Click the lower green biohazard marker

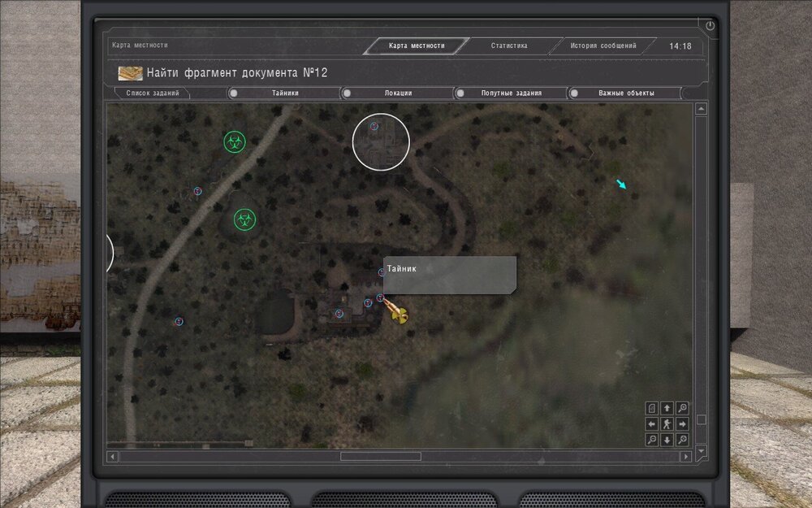[244, 219]
